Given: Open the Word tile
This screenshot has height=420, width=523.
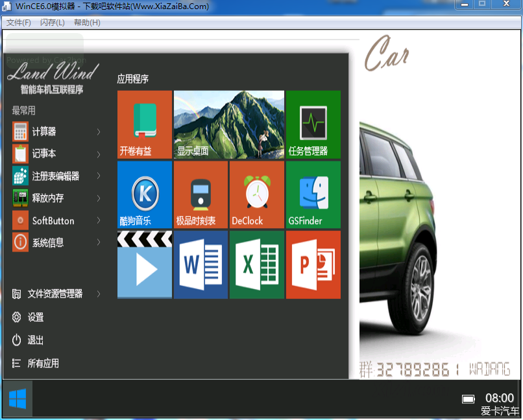Looking at the screenshot, I should (x=201, y=264).
